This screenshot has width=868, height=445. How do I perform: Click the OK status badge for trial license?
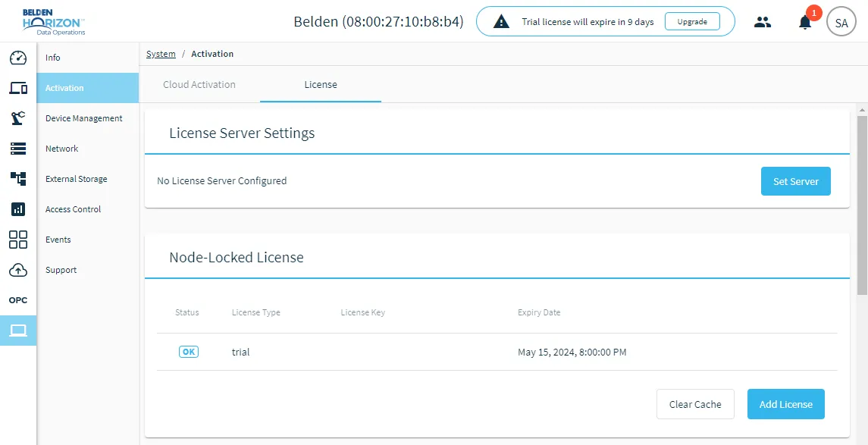[x=189, y=352]
